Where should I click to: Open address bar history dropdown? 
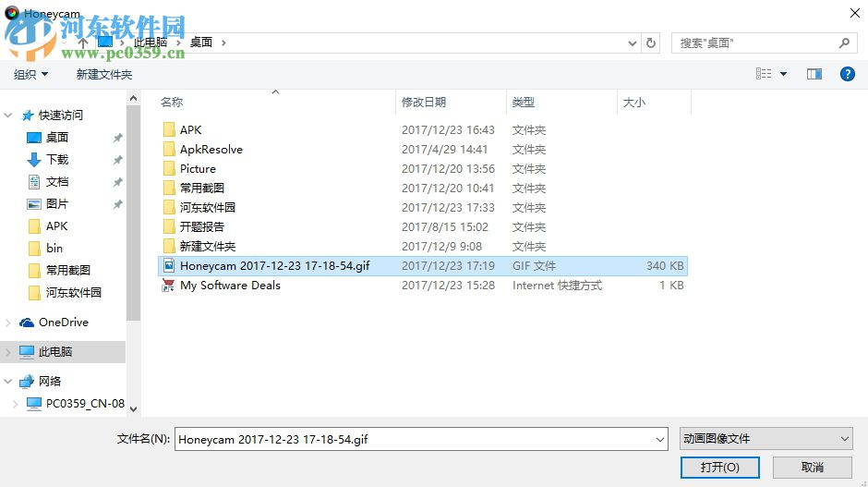pyautogui.click(x=633, y=43)
